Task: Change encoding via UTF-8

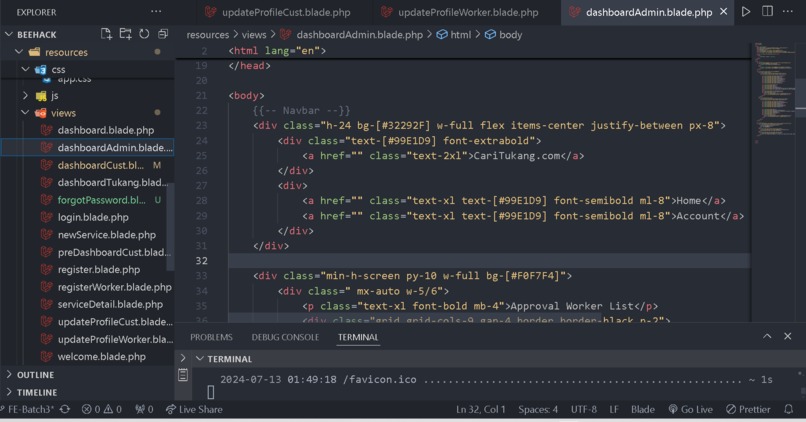Action: pos(583,409)
